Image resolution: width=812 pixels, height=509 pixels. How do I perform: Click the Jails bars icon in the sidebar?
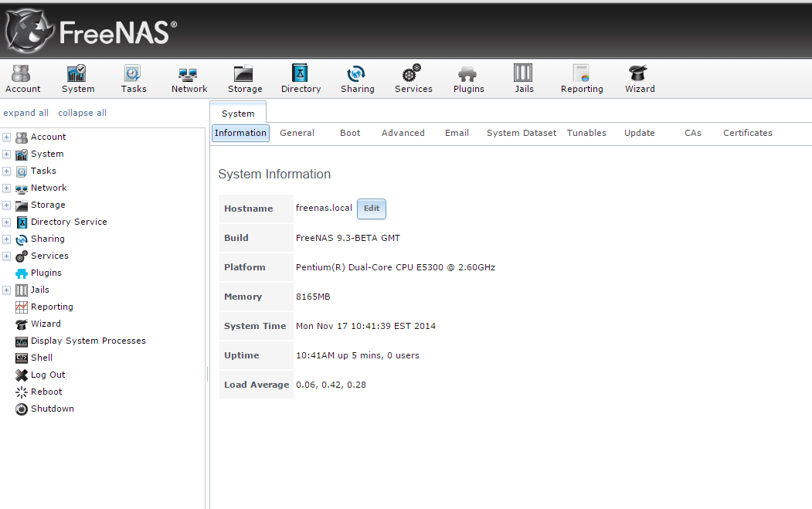(21, 290)
